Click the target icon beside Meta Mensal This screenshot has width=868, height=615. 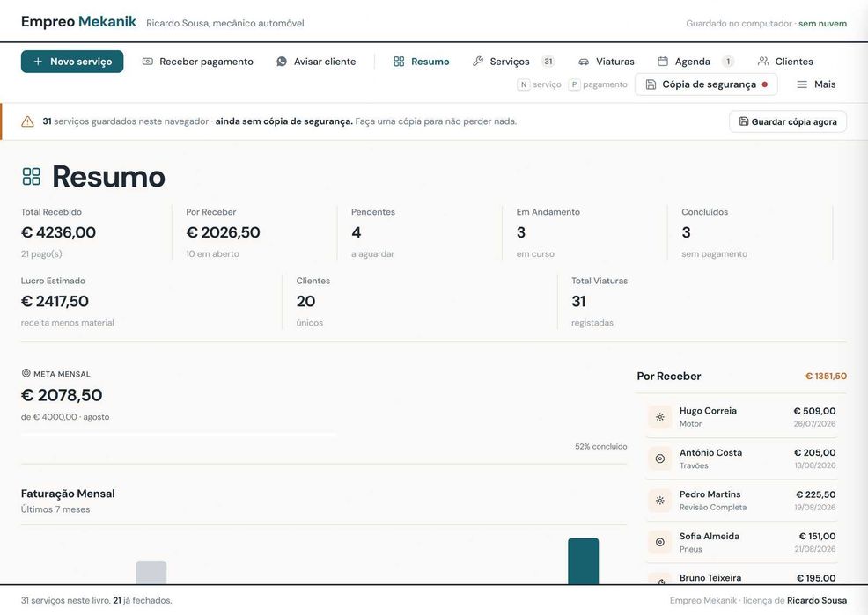[26, 373]
